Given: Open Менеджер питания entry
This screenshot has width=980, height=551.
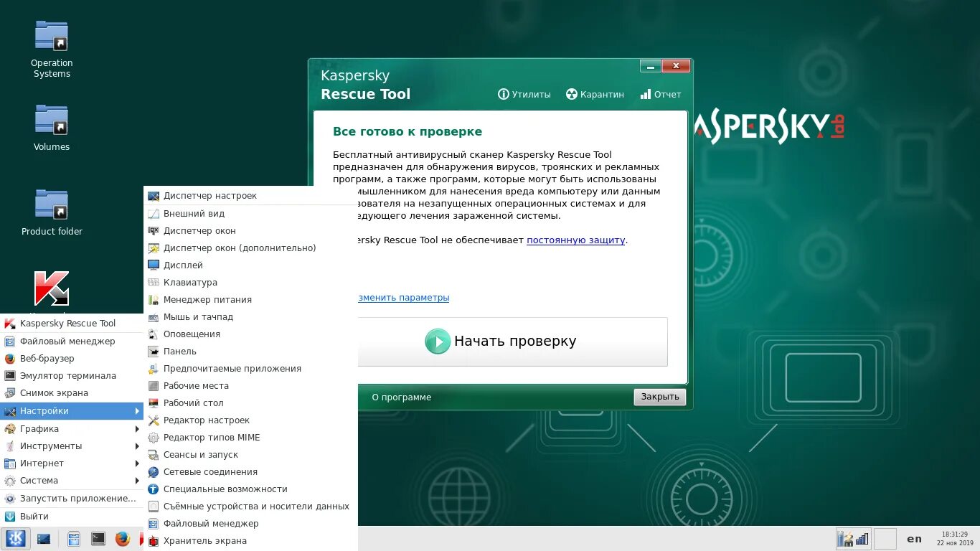Looking at the screenshot, I should (x=250, y=300).
